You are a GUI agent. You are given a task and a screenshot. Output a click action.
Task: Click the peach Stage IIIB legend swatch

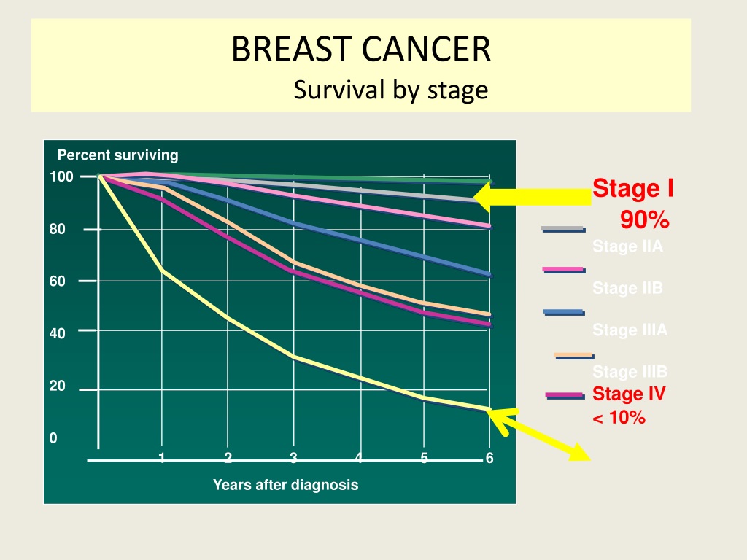pyautogui.click(x=574, y=356)
